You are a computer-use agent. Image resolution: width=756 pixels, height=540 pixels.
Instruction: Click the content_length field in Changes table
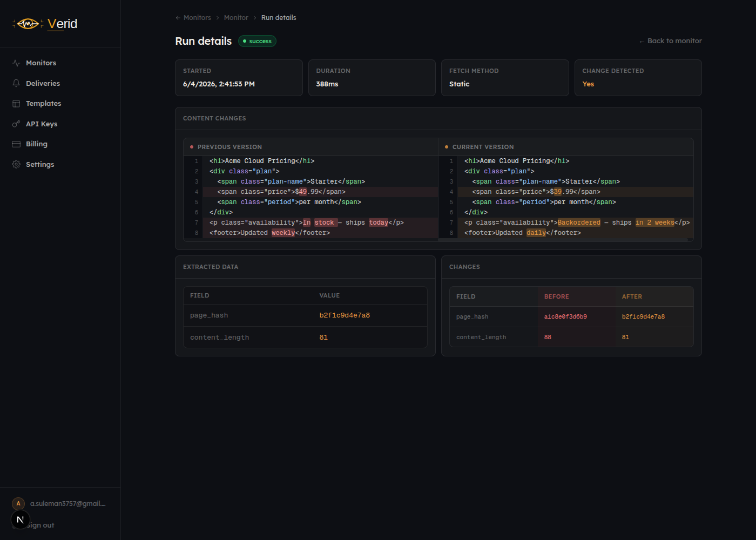481,337
